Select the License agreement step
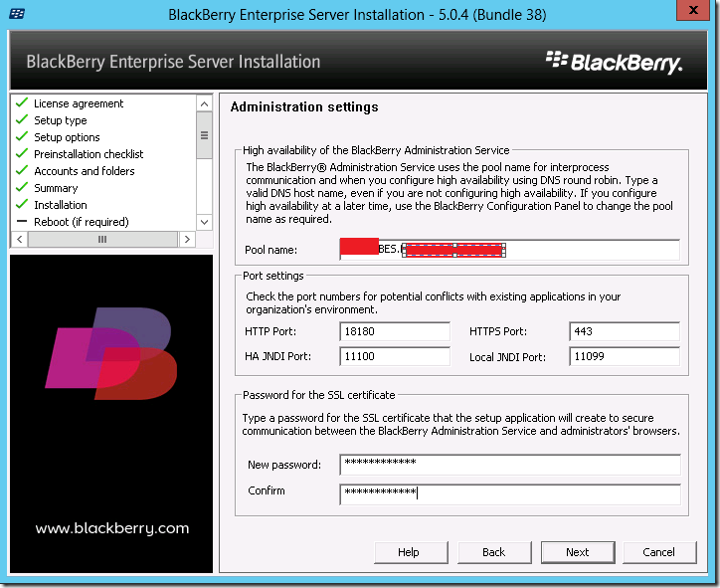Screen dimensions: 720x588 coord(79,103)
